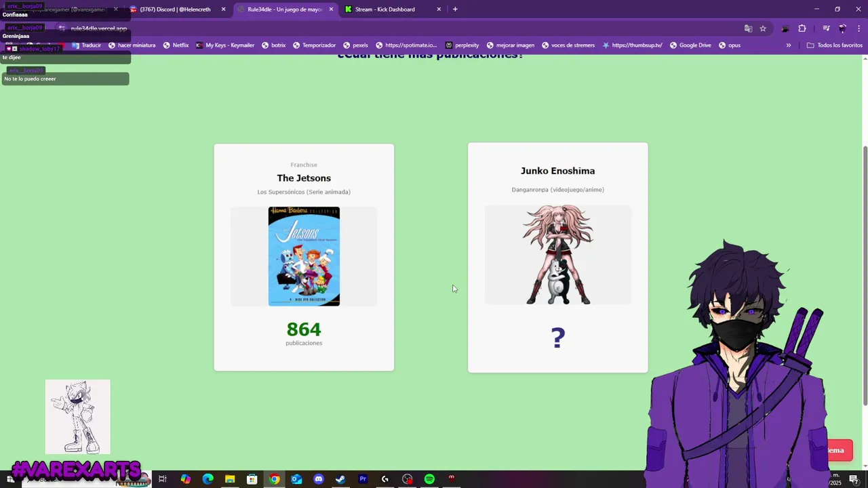868x488 pixels.
Task: Close the Discord tab
Action: [223, 9]
